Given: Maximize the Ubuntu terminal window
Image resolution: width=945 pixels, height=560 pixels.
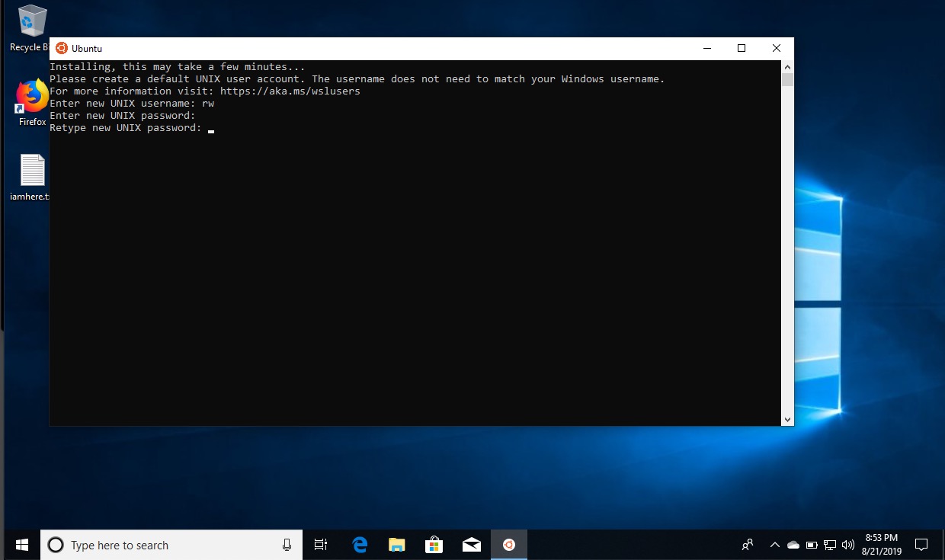Looking at the screenshot, I should [741, 48].
